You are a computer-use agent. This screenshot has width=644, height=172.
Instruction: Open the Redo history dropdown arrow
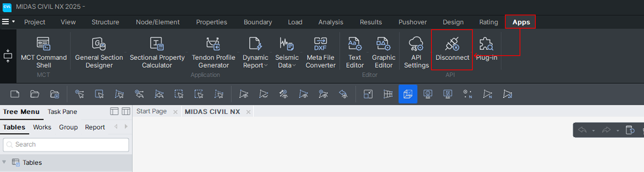(618, 130)
